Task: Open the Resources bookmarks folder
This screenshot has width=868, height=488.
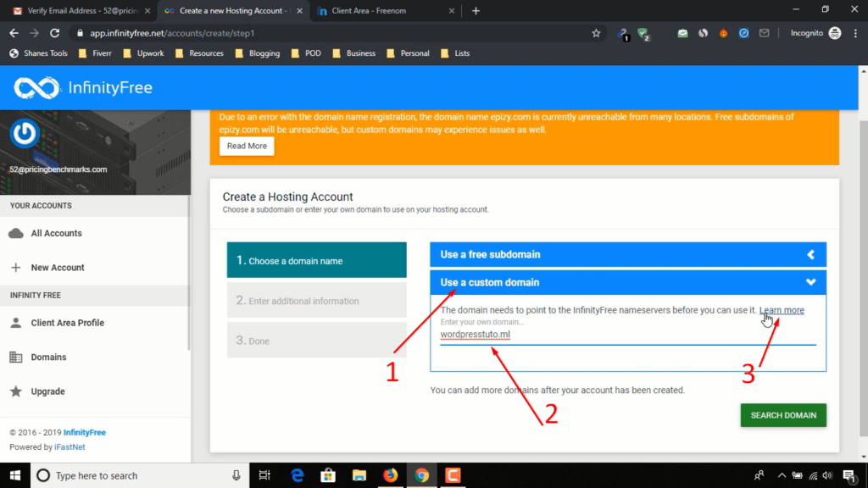Action: (199, 53)
